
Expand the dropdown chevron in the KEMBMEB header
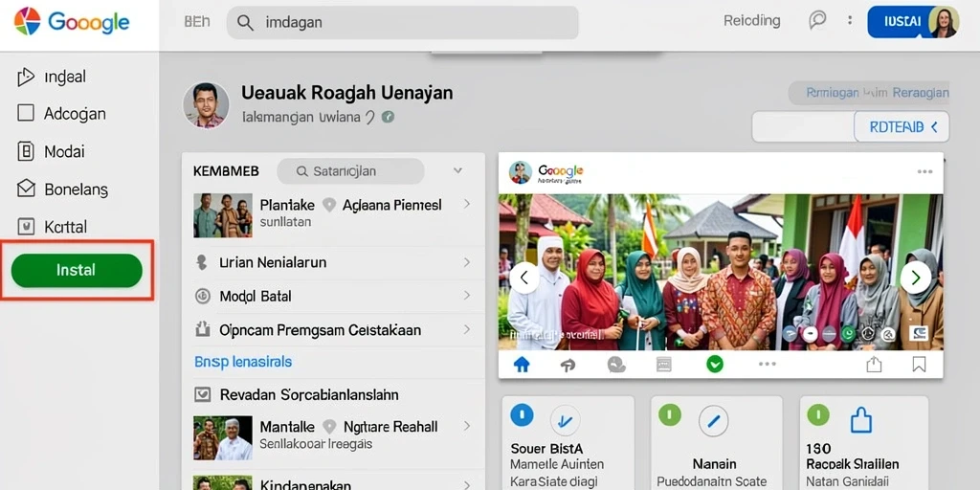point(457,170)
